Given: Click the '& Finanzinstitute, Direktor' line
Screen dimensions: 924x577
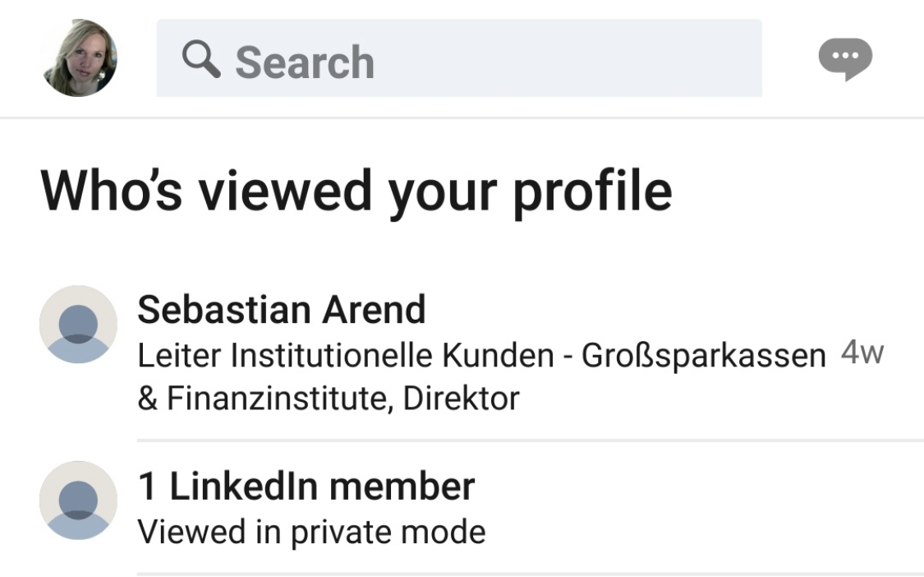Looking at the screenshot, I should coord(329,399).
